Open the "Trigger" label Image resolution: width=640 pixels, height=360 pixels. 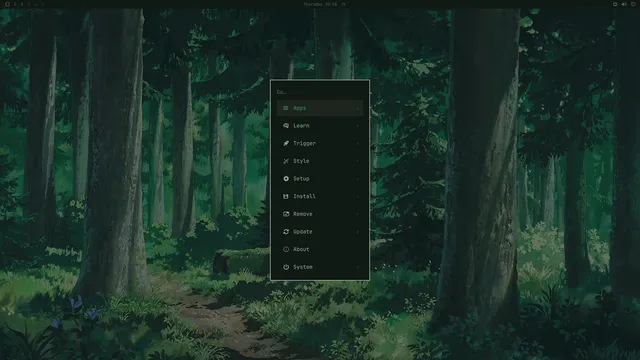click(x=304, y=143)
